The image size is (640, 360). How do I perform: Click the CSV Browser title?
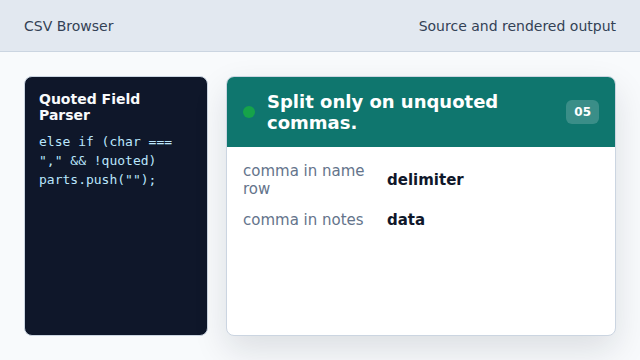pyautogui.click(x=69, y=26)
